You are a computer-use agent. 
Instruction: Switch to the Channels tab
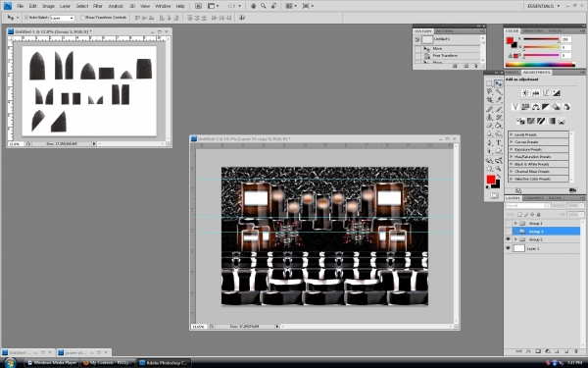[534, 198]
